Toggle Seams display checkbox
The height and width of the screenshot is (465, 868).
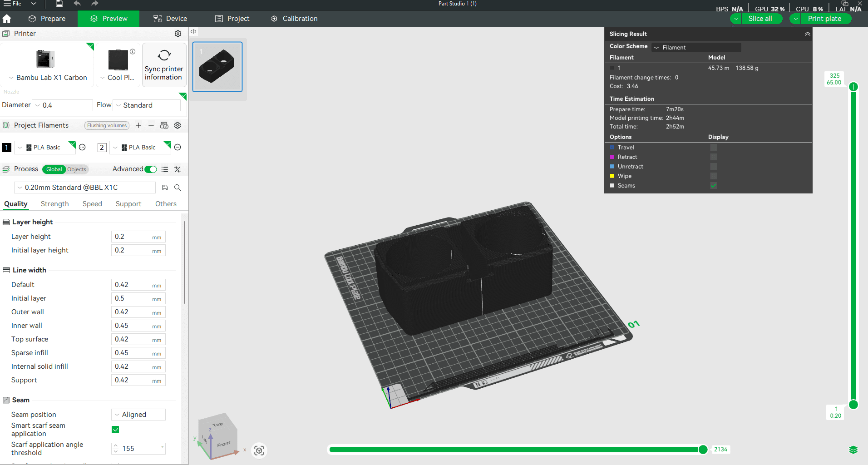coord(714,186)
